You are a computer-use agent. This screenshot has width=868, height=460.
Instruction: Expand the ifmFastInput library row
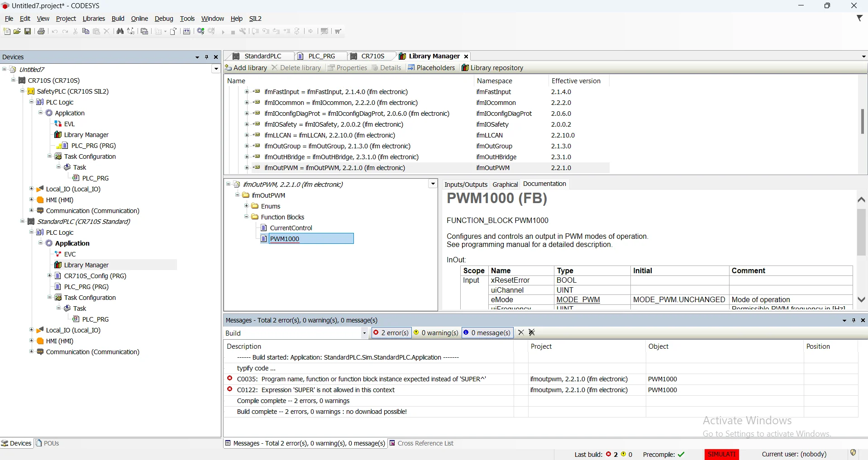247,91
